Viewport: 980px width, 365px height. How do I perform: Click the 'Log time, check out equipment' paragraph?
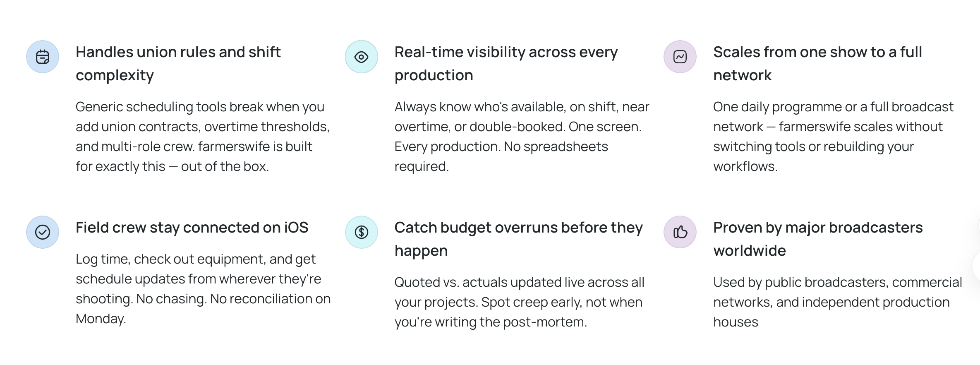(203, 288)
